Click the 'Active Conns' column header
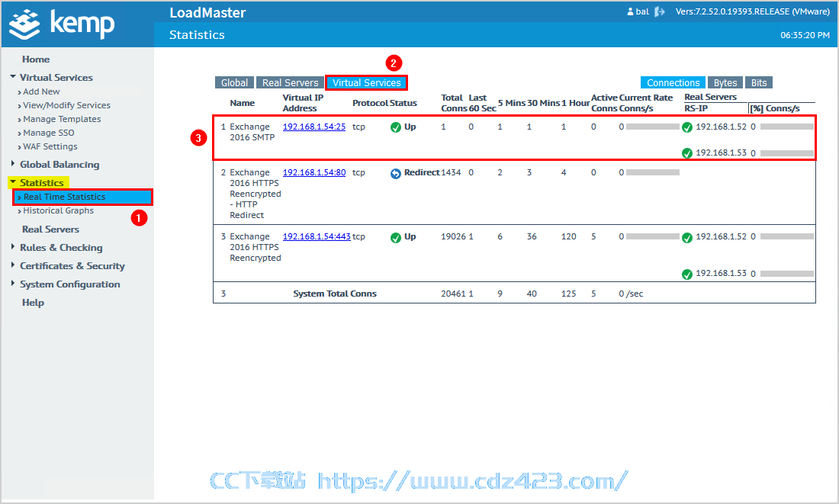This screenshot has height=504, width=839. (x=604, y=103)
